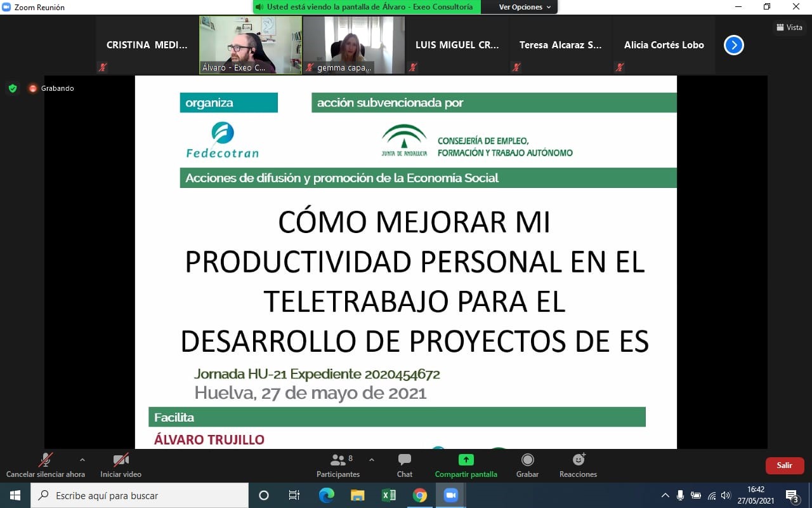Click the screen sharing notification banner
Screen dimensions: 812x508
click(367, 7)
